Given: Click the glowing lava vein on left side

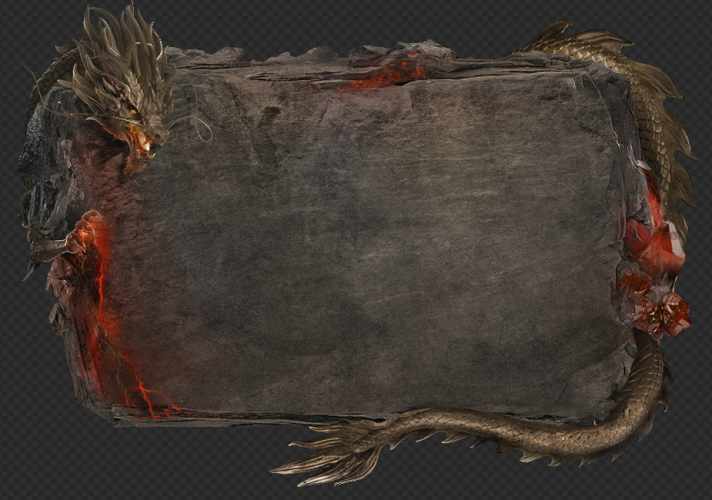Looking at the screenshot, I should [100, 290].
